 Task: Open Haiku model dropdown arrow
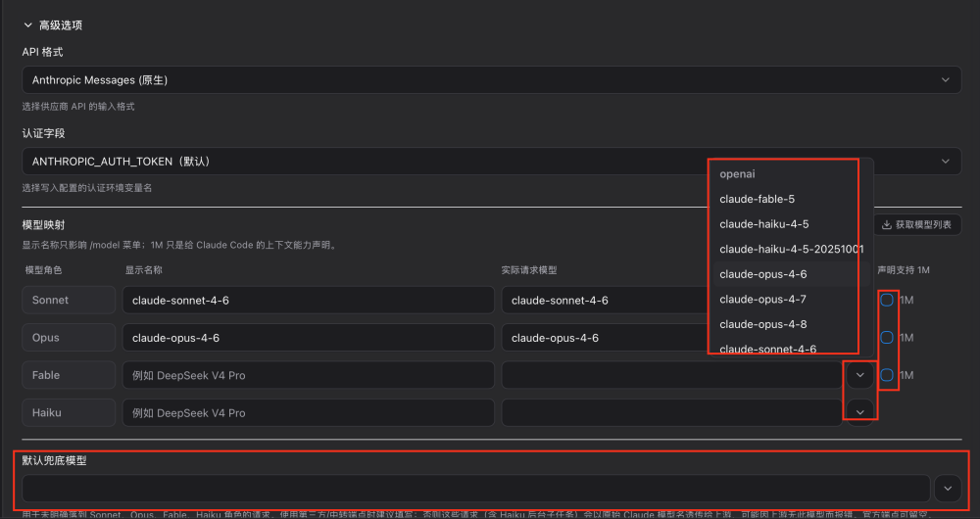point(860,413)
